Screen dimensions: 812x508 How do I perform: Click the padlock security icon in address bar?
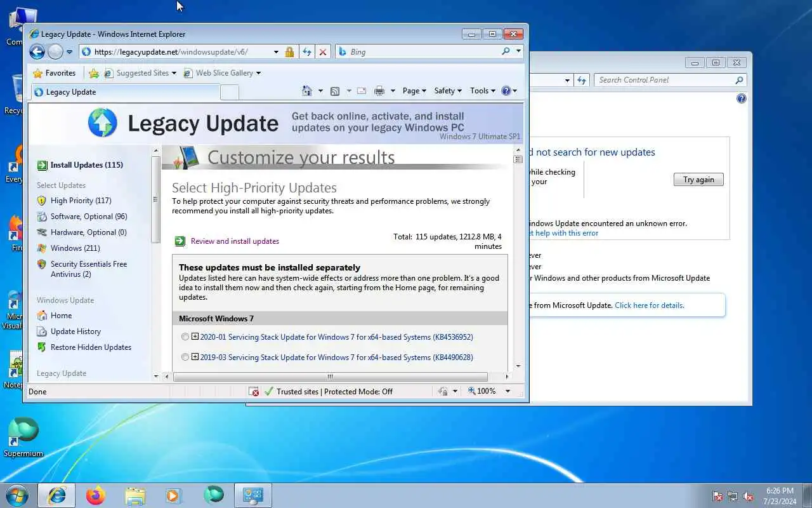289,52
